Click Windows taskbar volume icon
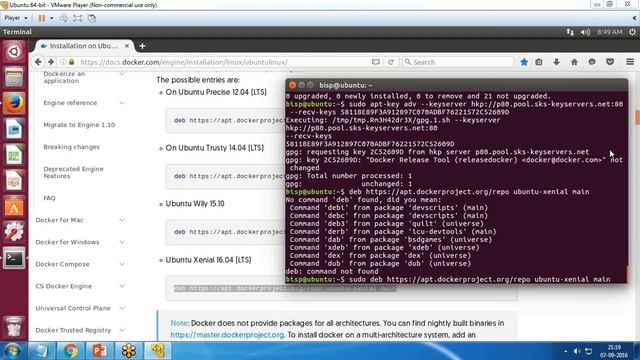The image size is (640, 360). (x=577, y=351)
